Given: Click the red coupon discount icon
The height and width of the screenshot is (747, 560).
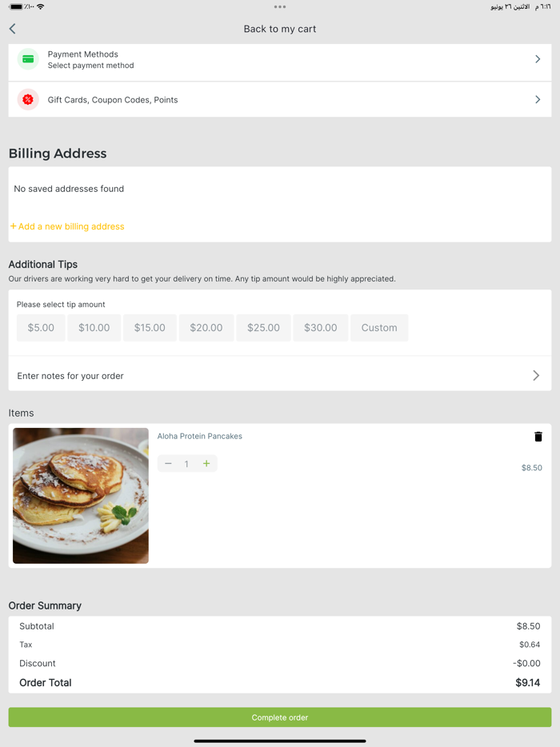Looking at the screenshot, I should pos(28,99).
